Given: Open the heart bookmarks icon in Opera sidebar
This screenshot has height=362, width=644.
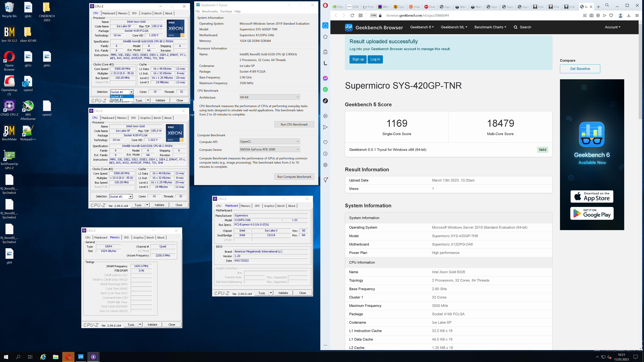Looking at the screenshot, I should click(x=325, y=142).
